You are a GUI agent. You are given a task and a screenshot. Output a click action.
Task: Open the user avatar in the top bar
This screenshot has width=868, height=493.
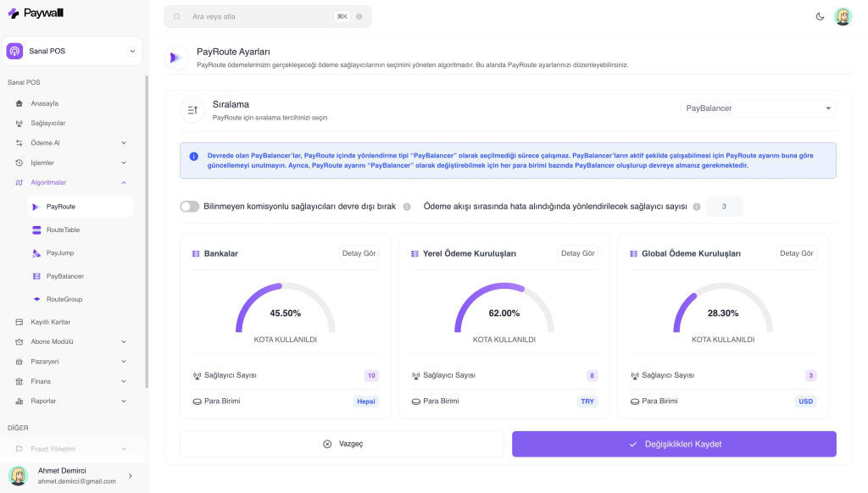click(843, 16)
